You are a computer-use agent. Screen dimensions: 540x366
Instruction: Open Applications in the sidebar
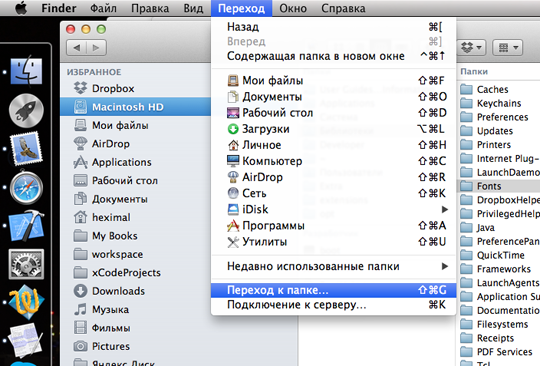[x=135, y=162]
